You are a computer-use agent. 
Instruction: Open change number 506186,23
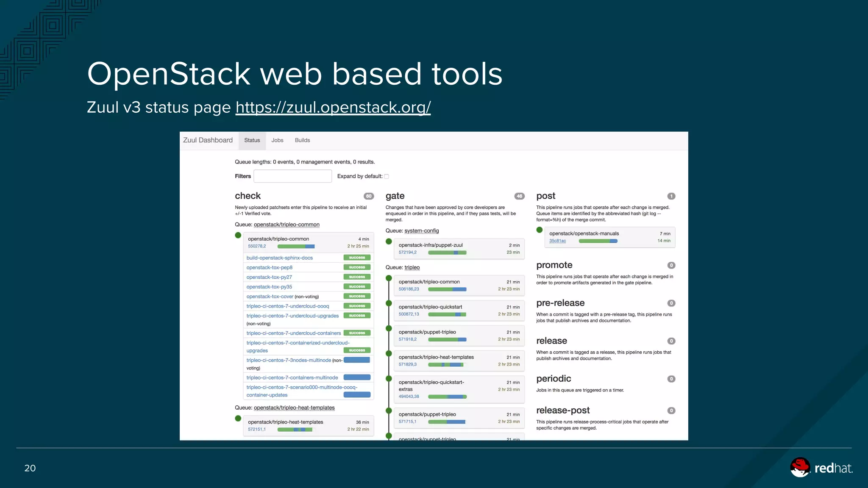click(x=409, y=289)
